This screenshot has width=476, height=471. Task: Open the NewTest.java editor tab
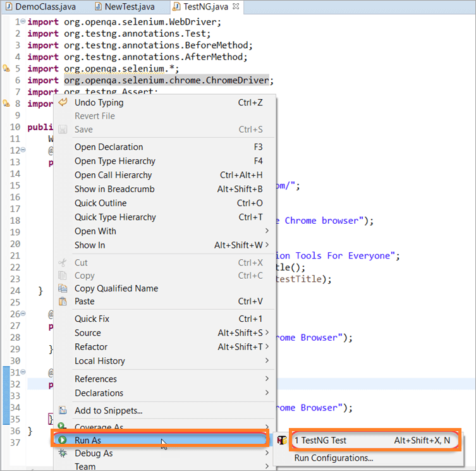130,7
